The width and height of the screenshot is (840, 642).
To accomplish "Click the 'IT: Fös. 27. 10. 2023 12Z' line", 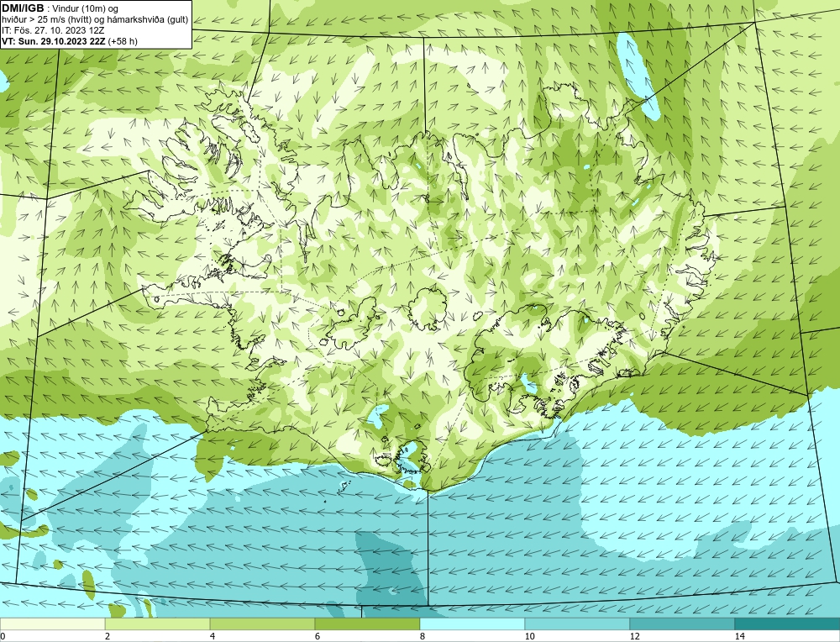I will coord(53,30).
